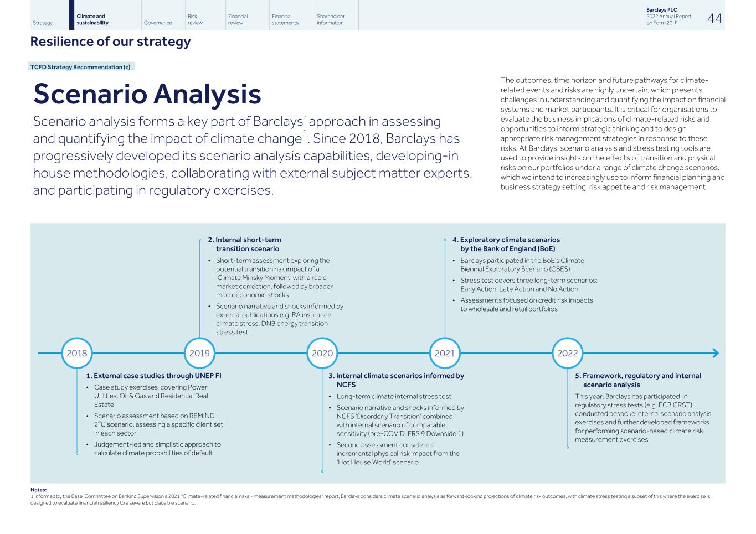Click the Scenario Analysis main heading

[x=147, y=94]
